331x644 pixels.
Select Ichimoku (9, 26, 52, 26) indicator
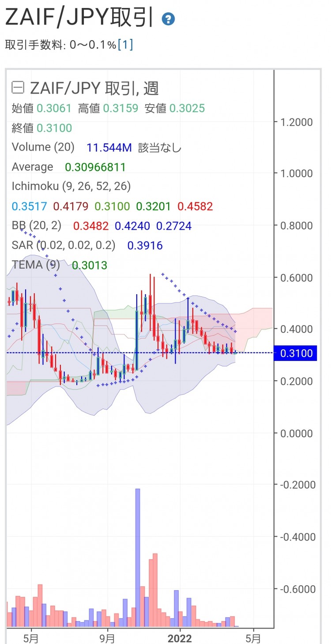point(71,186)
